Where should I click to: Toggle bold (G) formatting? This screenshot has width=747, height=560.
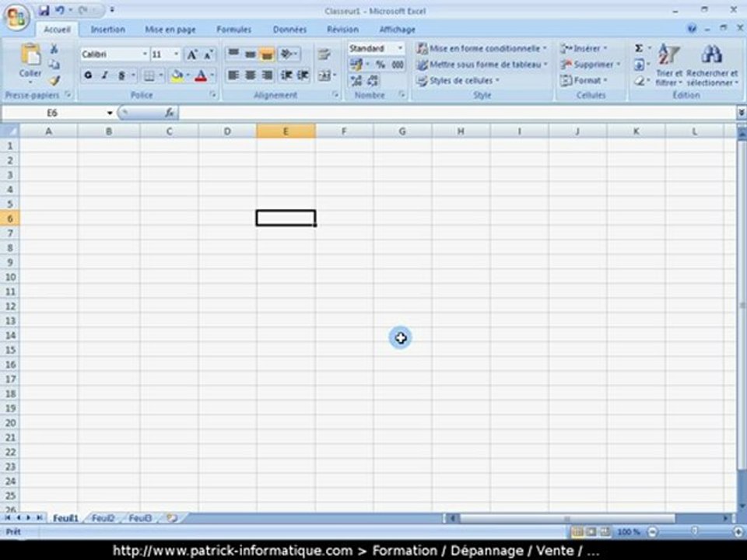point(88,75)
